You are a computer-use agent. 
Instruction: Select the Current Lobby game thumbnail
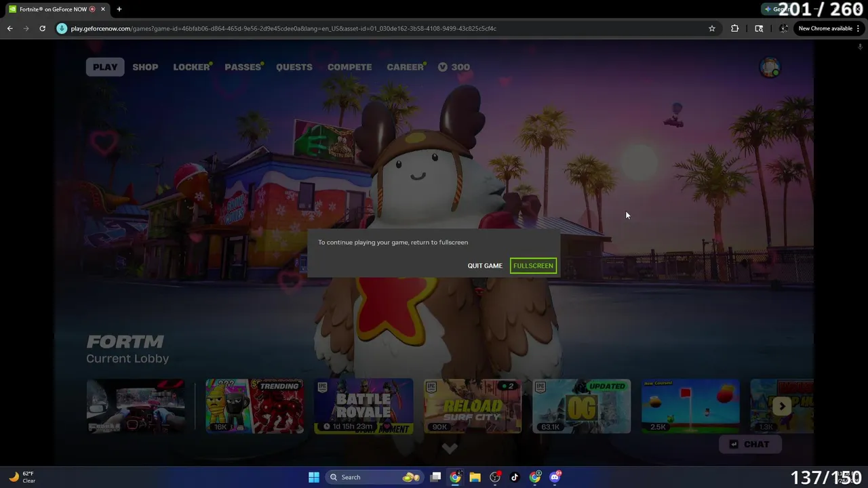(136, 406)
